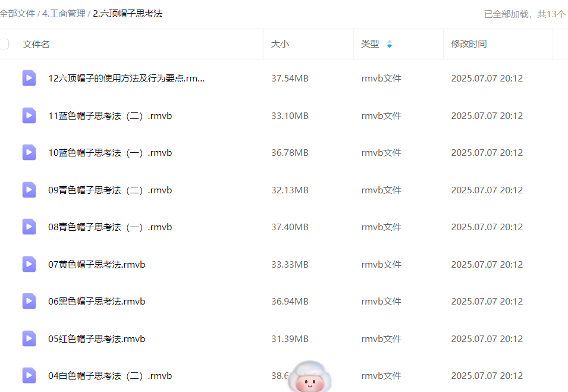Click video icon next to 11蓝色帽子思考法（二）
Screen dimensions: 568x392
[29, 115]
